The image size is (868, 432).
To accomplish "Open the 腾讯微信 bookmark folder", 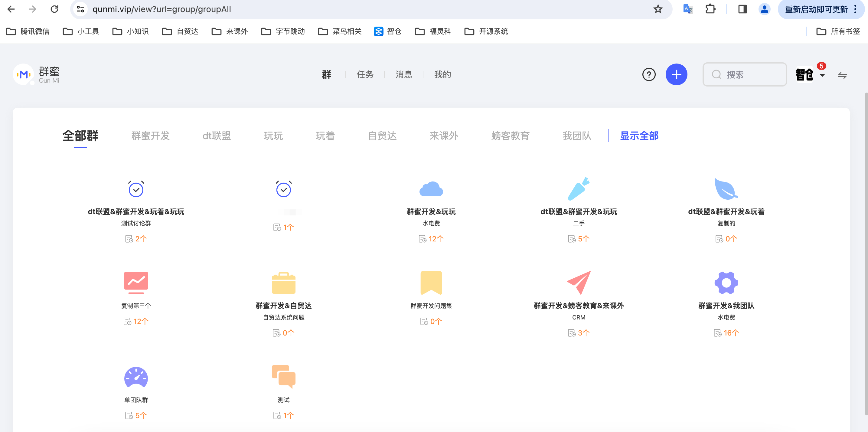I will tap(28, 31).
